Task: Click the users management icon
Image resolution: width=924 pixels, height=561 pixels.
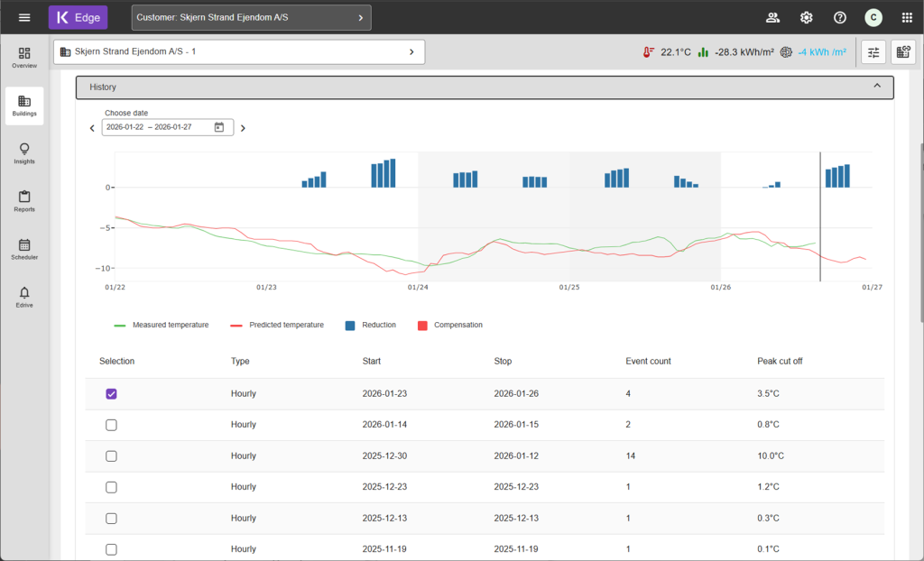Action: click(x=772, y=17)
